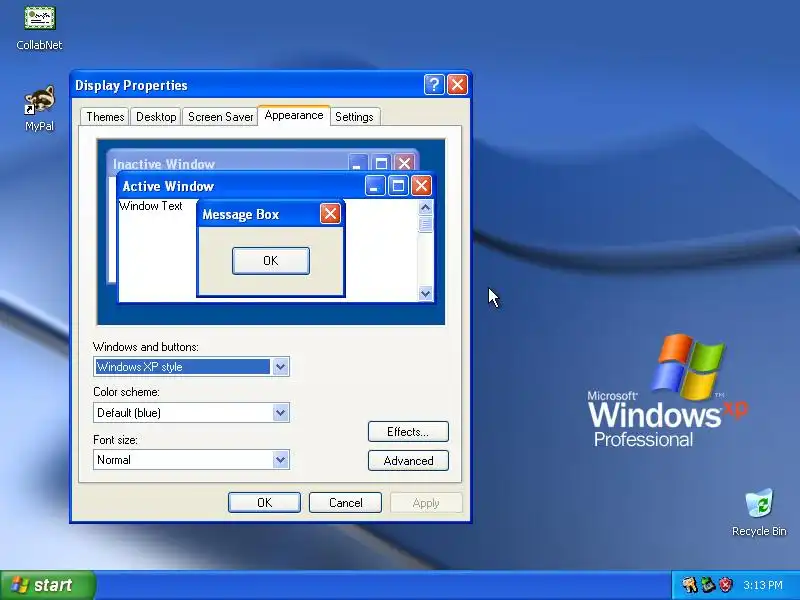Expand the Color scheme dropdown arrow

pos(280,413)
